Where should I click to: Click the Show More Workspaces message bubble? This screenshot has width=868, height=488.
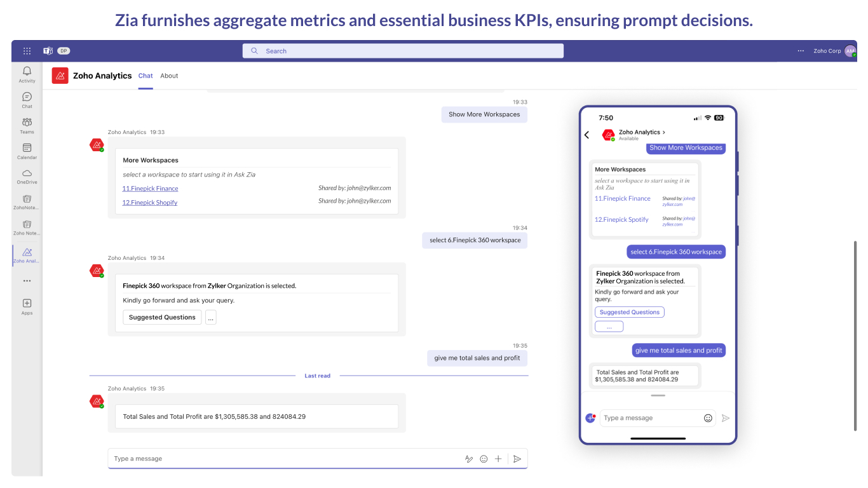coord(484,114)
